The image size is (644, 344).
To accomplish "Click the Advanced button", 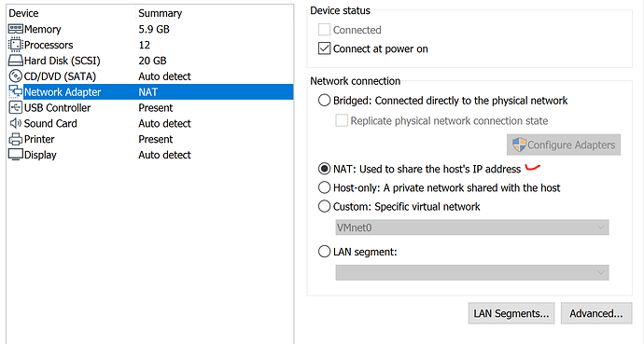I will (596, 313).
